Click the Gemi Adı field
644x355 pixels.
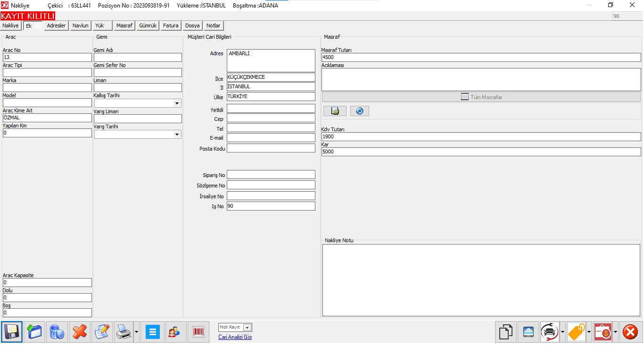(138, 57)
